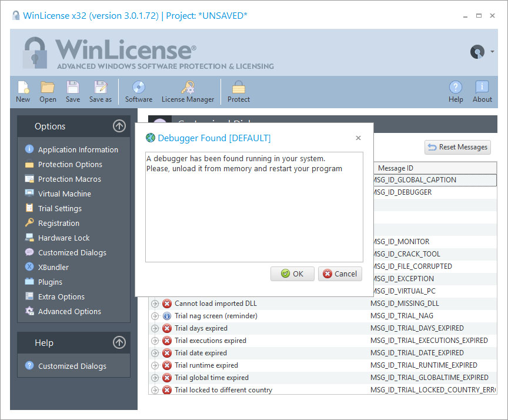This screenshot has width=508, height=420.
Task: Expand the Trial executions expired row
Action: (155, 341)
